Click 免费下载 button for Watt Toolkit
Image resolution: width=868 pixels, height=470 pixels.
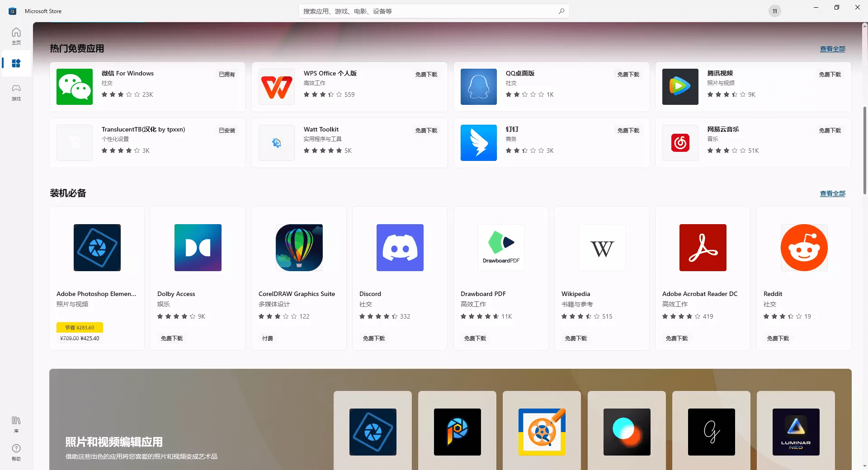426,131
